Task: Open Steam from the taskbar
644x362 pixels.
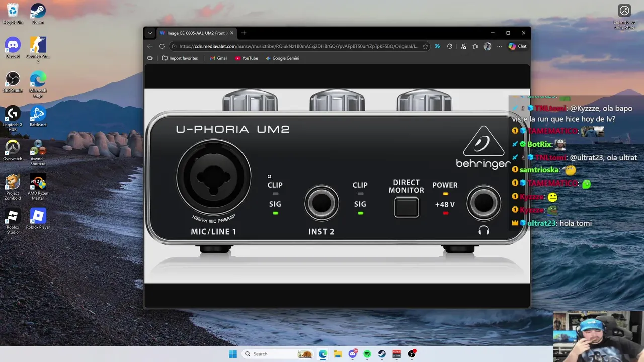Action: click(x=382, y=354)
